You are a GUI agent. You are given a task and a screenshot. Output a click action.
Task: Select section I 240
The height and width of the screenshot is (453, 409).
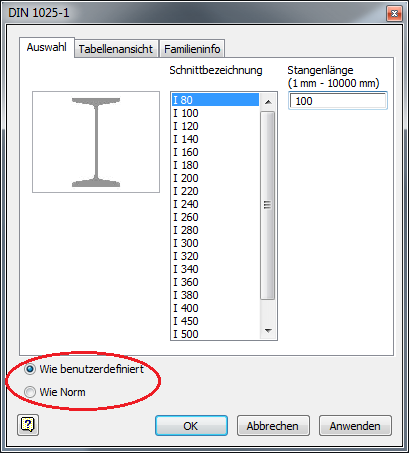pos(215,204)
